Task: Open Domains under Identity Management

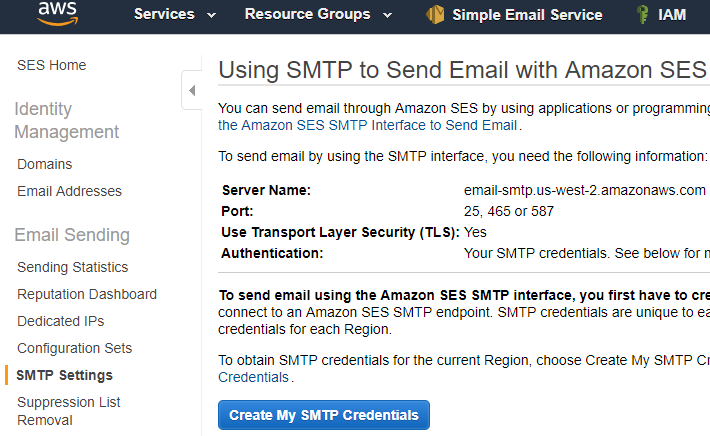Action: pyautogui.click(x=45, y=164)
